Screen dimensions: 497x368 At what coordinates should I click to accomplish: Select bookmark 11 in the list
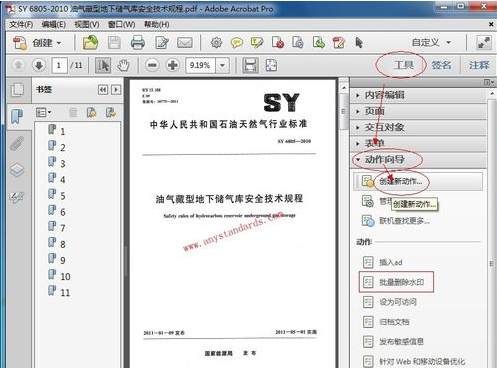coord(59,292)
